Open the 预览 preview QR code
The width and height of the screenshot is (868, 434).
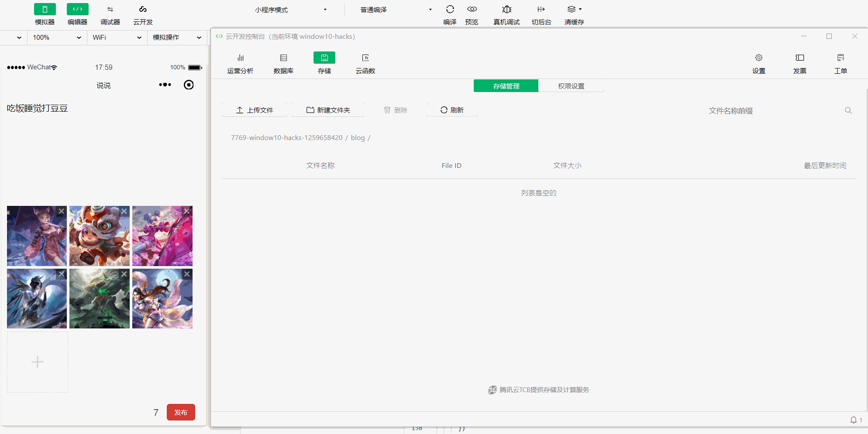[x=472, y=14]
